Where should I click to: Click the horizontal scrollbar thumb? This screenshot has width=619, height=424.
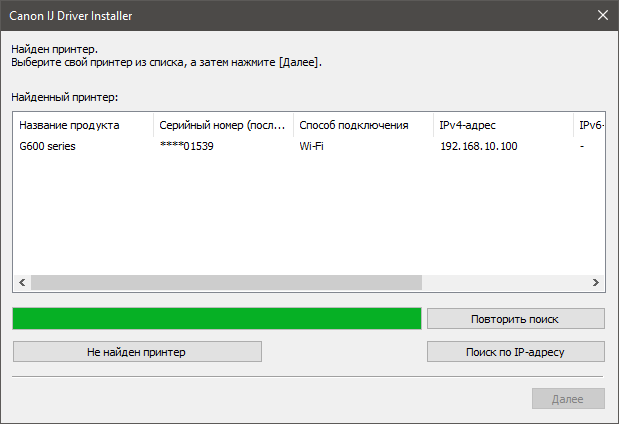(x=226, y=282)
